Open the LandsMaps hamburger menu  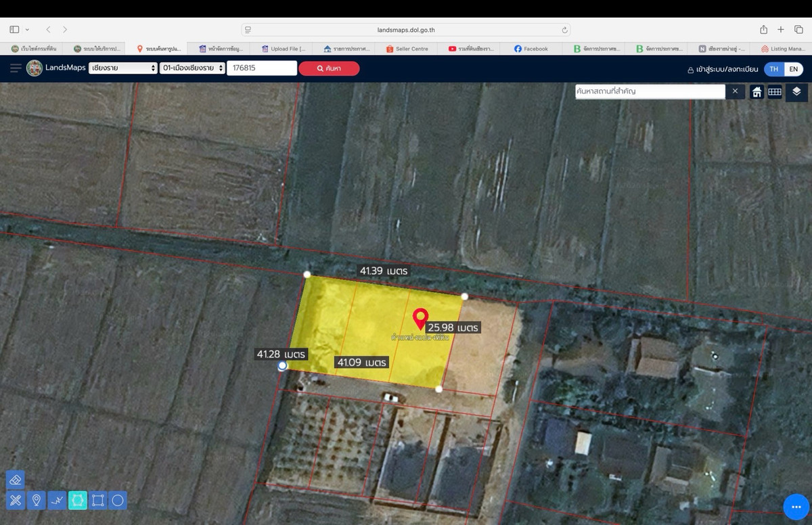click(x=16, y=68)
